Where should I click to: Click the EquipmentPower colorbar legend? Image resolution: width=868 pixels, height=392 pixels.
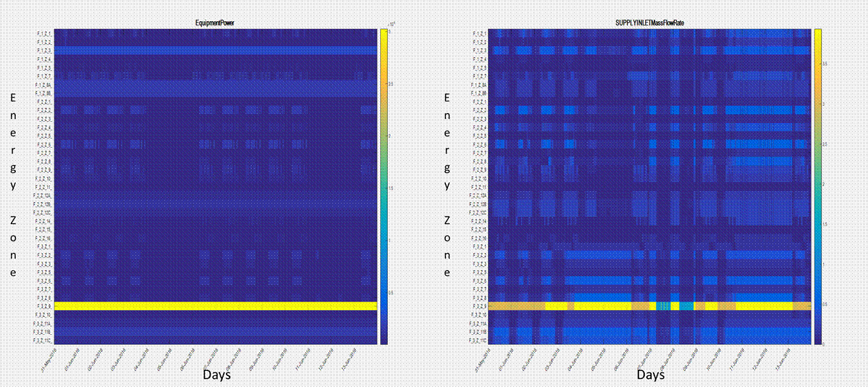click(384, 185)
